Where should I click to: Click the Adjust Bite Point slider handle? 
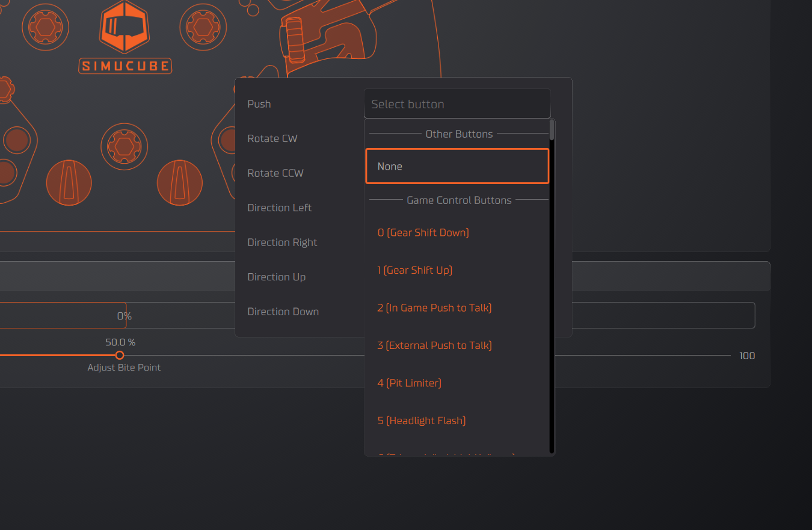(x=120, y=356)
